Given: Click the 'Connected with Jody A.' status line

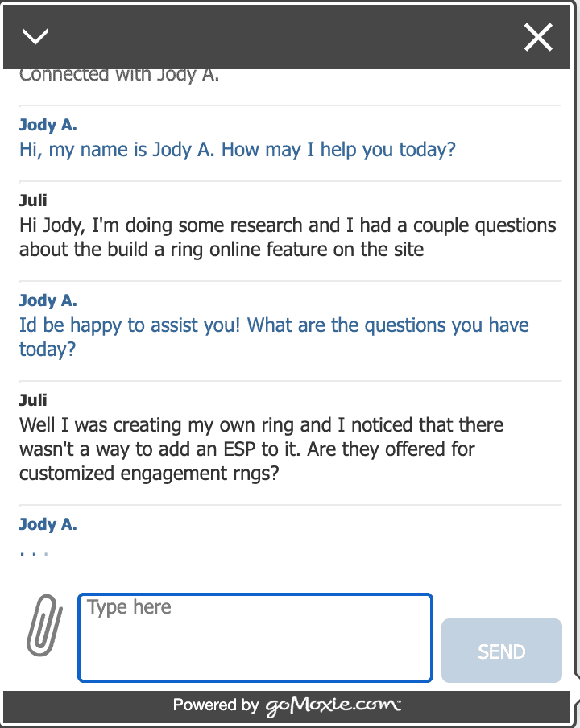Looking at the screenshot, I should (x=119, y=75).
